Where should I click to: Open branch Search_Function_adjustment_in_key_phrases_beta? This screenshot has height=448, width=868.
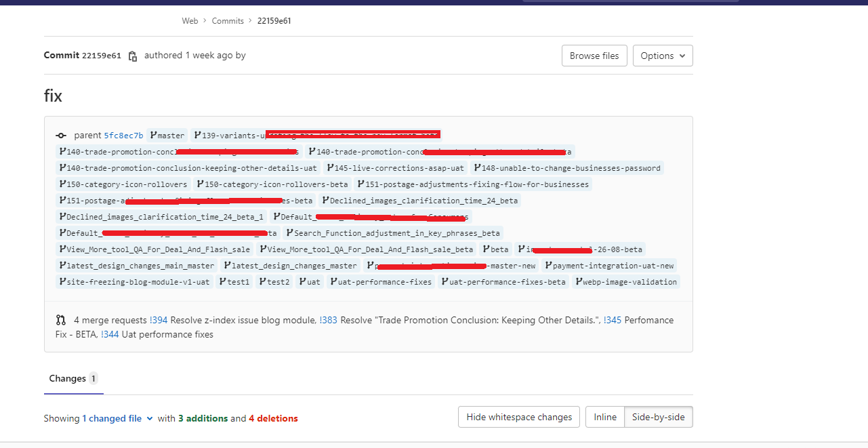pos(393,233)
